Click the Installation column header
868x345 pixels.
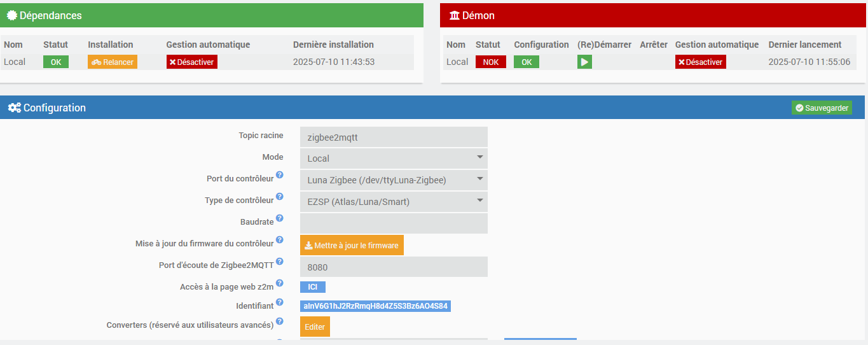pyautogui.click(x=111, y=45)
